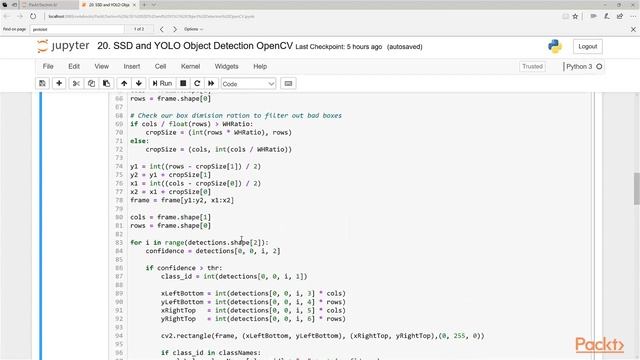640x360 pixels.
Task: Click the Jupyter logo
Action: [x=63, y=46]
